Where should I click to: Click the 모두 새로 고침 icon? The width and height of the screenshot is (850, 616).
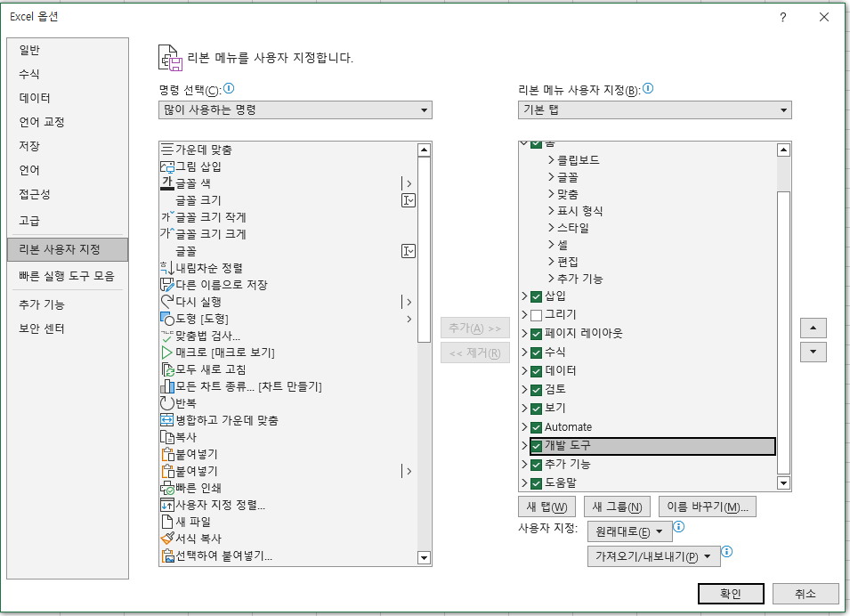pos(167,369)
